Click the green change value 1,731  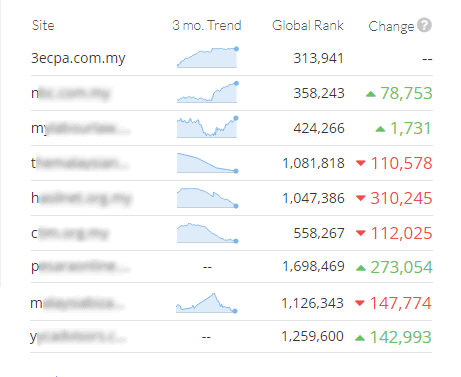point(411,128)
